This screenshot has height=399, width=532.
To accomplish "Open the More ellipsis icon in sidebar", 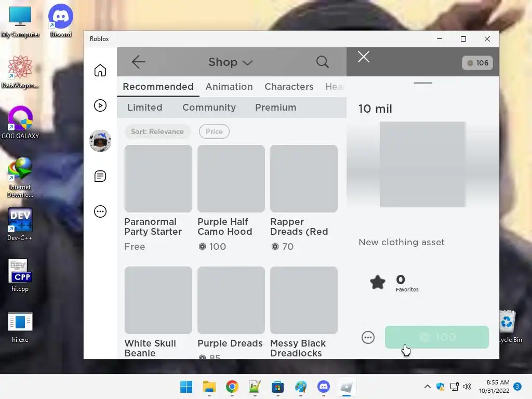I will pos(100,211).
